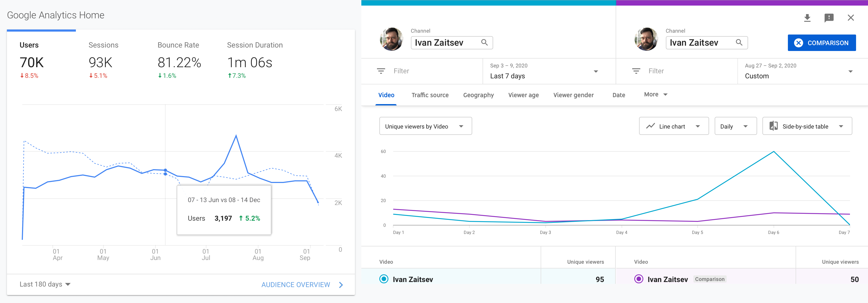The image size is (868, 303).
Task: Open the send feedback icon
Action: (x=829, y=18)
